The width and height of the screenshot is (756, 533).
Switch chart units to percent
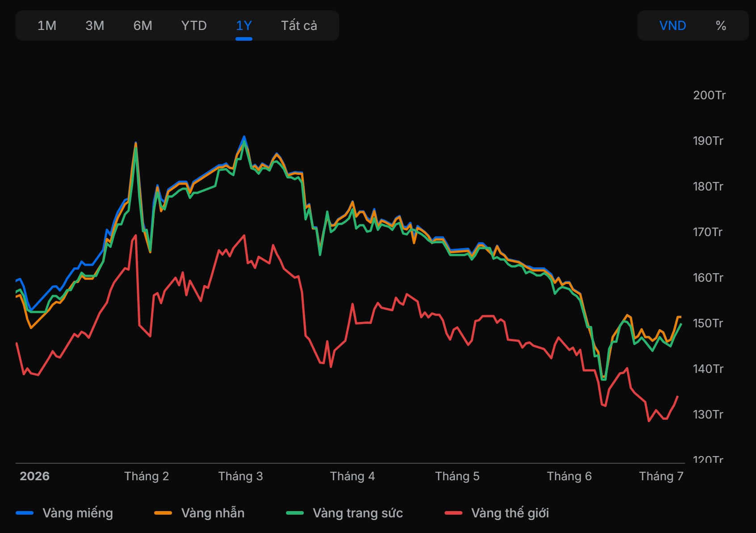(721, 25)
